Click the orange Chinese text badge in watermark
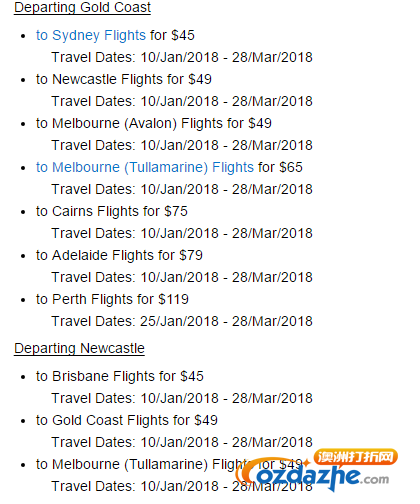This screenshot has width=420, height=504. click(356, 457)
